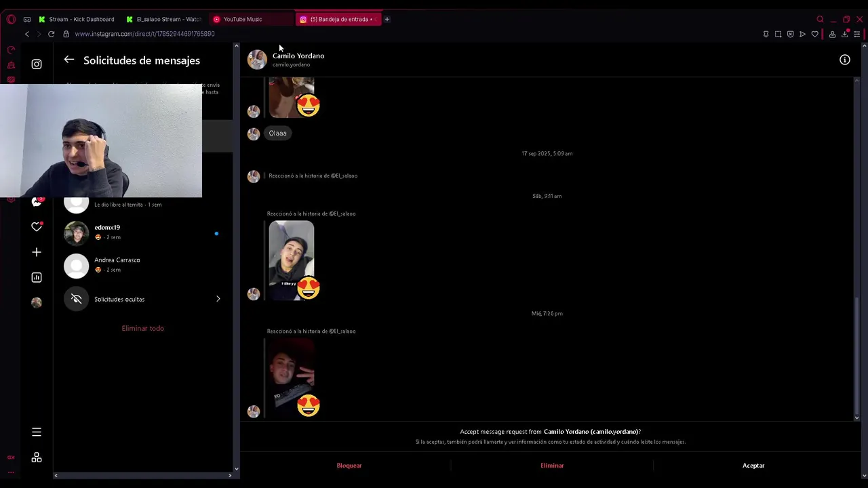Click the Instagram logo in the sidebar
868x488 pixels.
pos(37,64)
